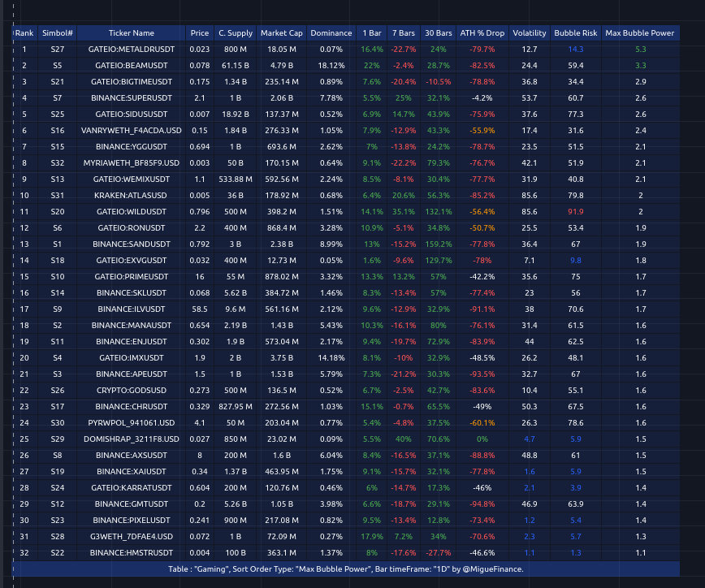Viewport: 705px width, 588px height.
Task: Select ticker MYRIAWETH_BF85F9.USD
Action: click(x=132, y=162)
